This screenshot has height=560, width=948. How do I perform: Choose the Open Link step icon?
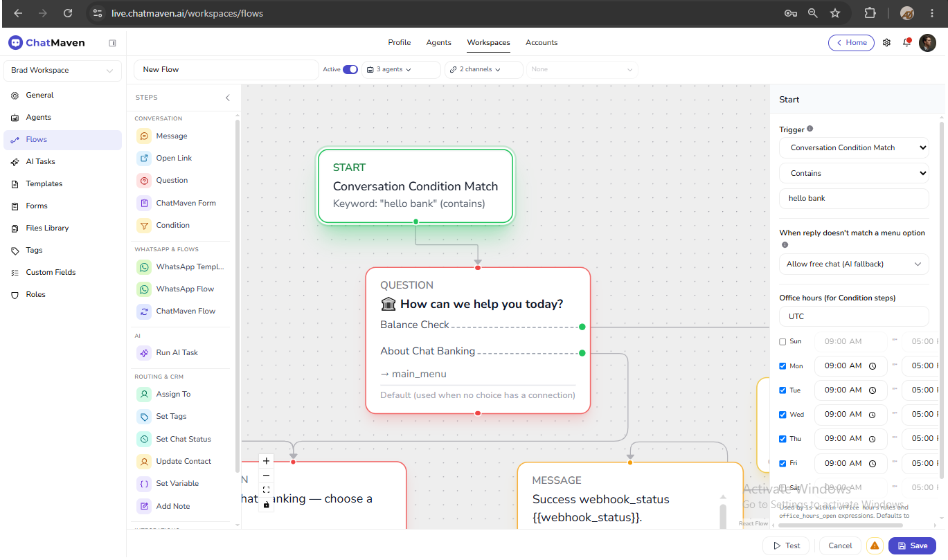(144, 159)
